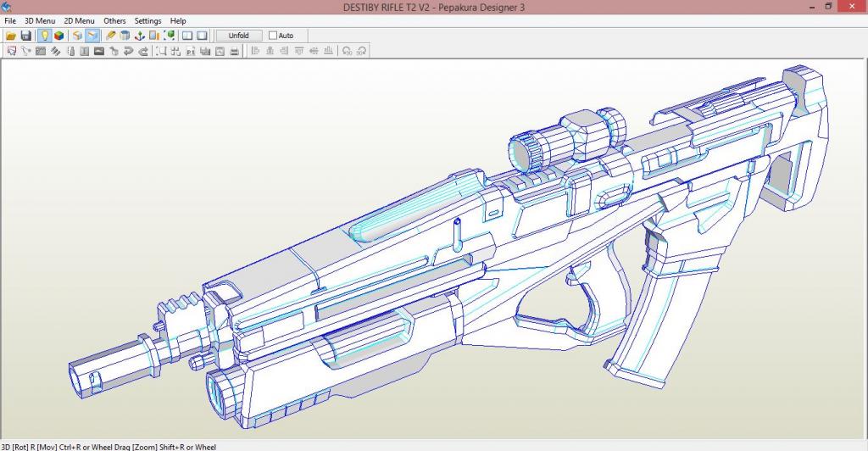Click the Open file folder icon
Screen dimensions: 868x451
(11, 36)
